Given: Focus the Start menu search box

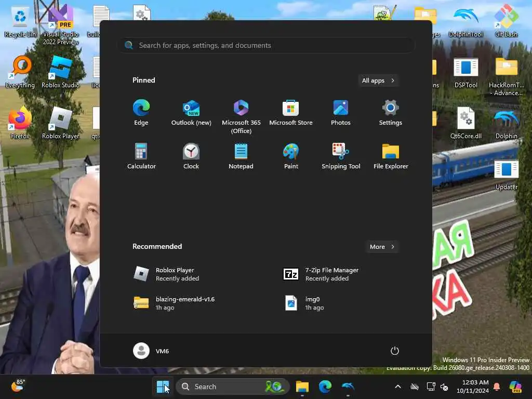Looking at the screenshot, I should pos(266,45).
